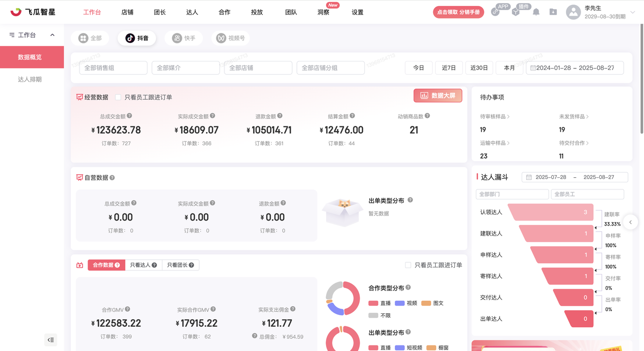Enable 只看员工跟进订单 in 合作数据 section
Image resolution: width=644 pixels, height=351 pixels.
coord(408,265)
